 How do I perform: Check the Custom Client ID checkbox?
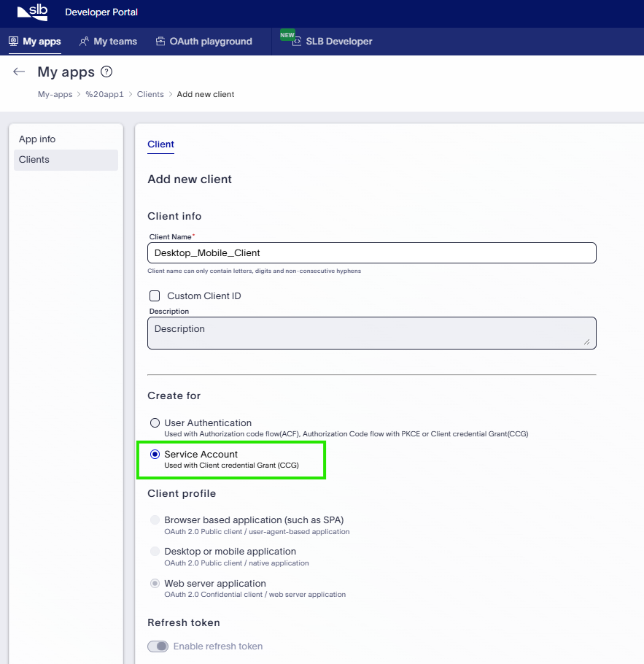[155, 296]
